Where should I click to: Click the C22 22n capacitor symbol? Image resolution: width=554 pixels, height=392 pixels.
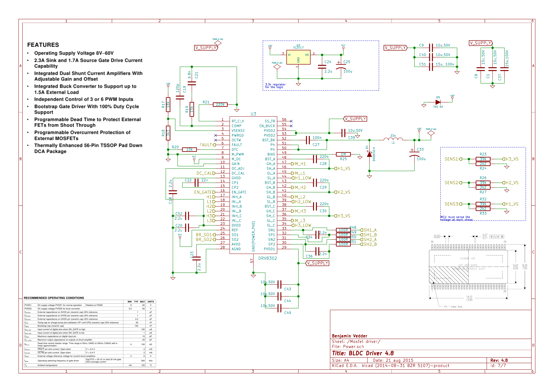coord(197,183)
